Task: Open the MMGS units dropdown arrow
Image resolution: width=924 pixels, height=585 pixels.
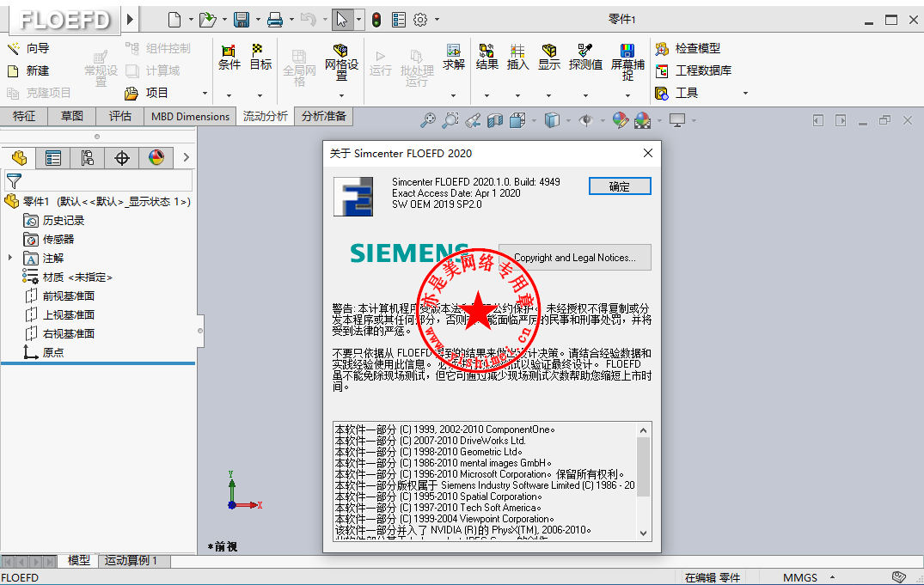Action: click(833, 577)
